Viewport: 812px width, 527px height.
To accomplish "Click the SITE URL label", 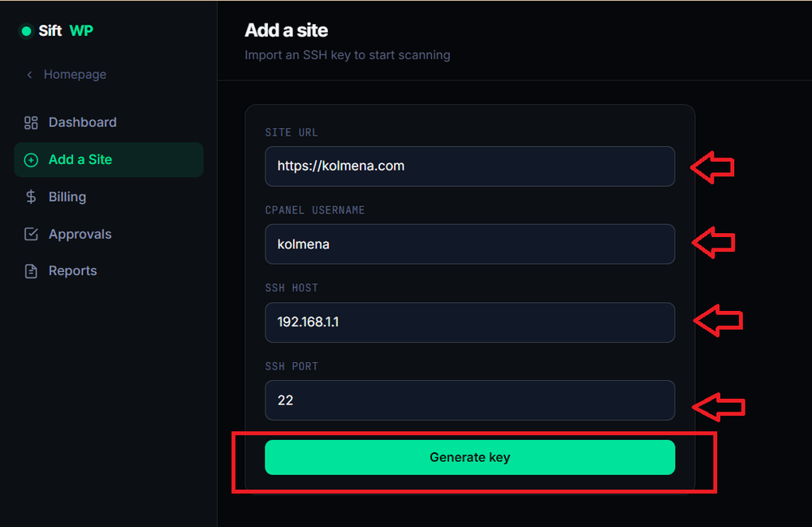I will tap(292, 132).
